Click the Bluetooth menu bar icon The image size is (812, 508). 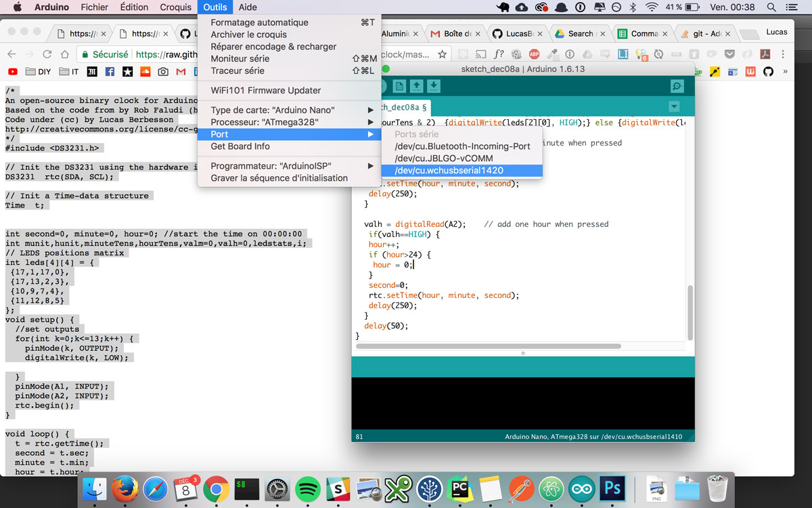click(633, 7)
